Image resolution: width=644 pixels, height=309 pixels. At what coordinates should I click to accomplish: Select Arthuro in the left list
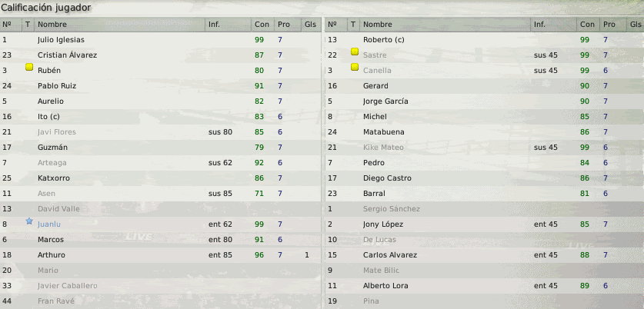coord(51,255)
